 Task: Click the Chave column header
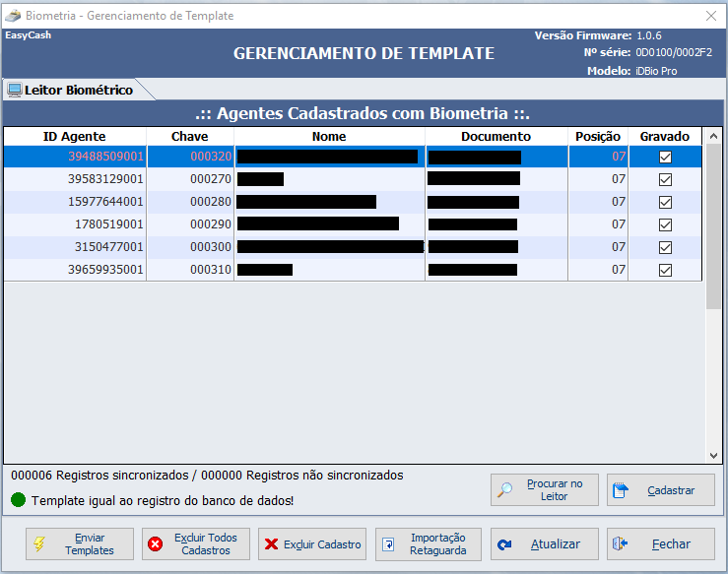tap(189, 137)
